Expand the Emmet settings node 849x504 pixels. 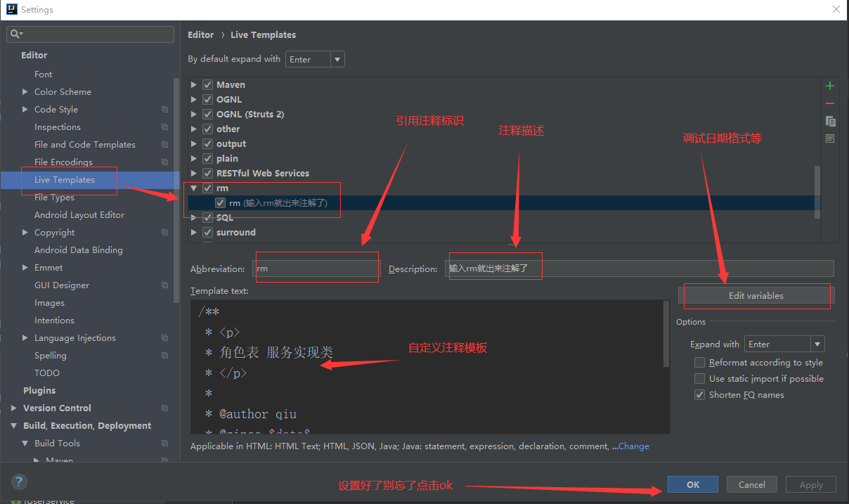tap(25, 268)
